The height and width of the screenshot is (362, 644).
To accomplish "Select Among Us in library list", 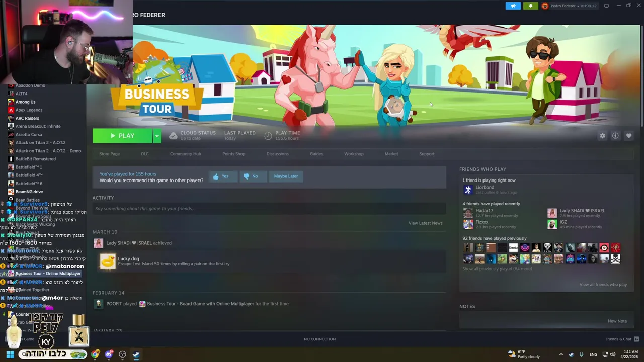I will click(x=25, y=102).
